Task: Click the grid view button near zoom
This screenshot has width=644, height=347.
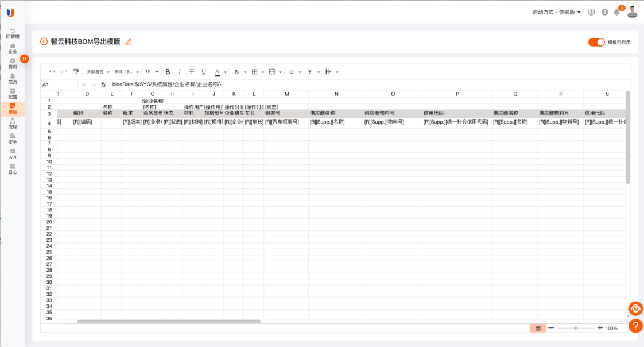Action: point(538,328)
